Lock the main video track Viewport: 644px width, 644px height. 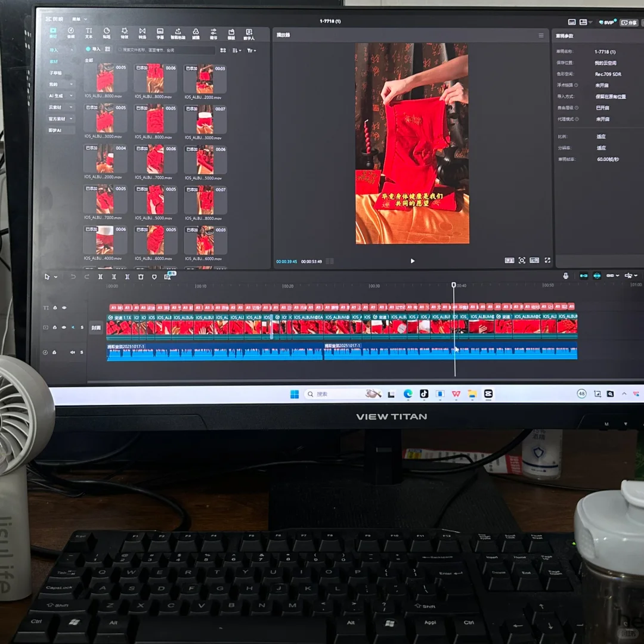click(55, 327)
